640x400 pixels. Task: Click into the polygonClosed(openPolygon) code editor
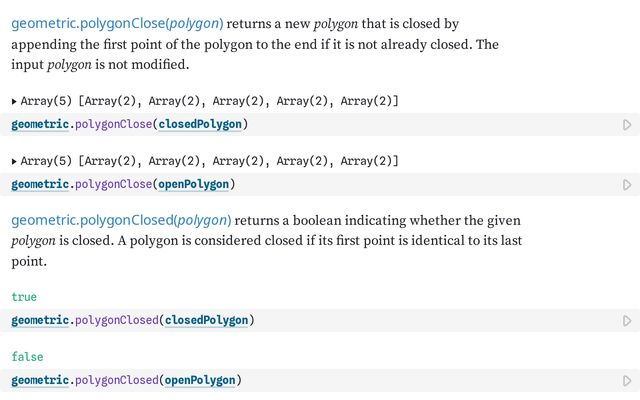pyautogui.click(x=310, y=380)
